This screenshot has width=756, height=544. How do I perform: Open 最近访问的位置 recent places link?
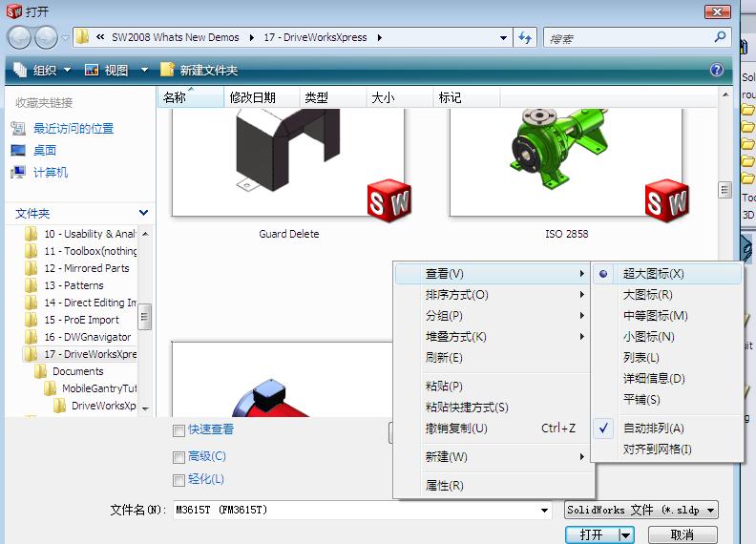pos(73,128)
